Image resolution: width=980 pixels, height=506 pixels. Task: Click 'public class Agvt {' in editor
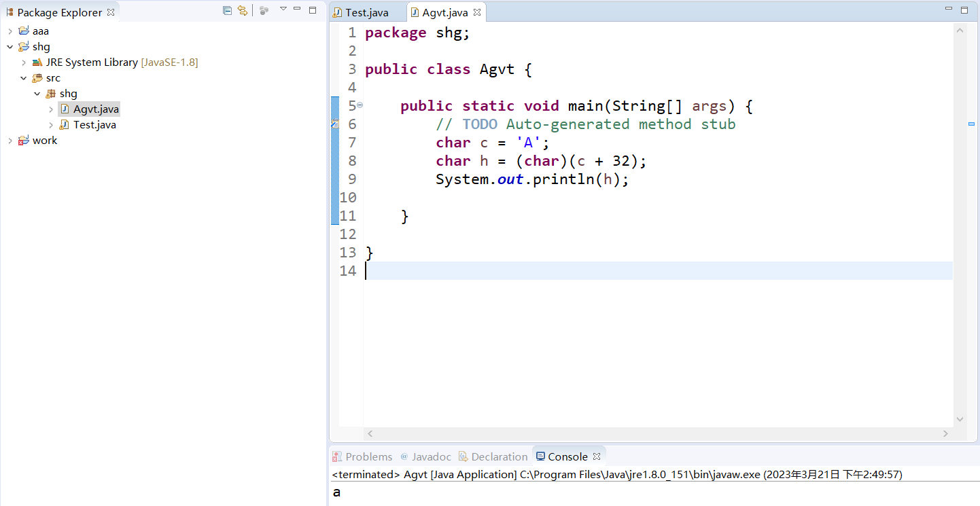click(x=448, y=69)
